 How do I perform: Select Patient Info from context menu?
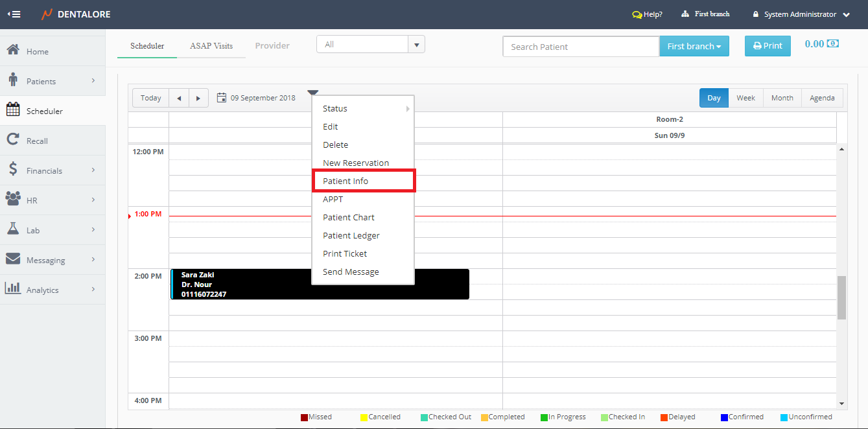click(346, 181)
